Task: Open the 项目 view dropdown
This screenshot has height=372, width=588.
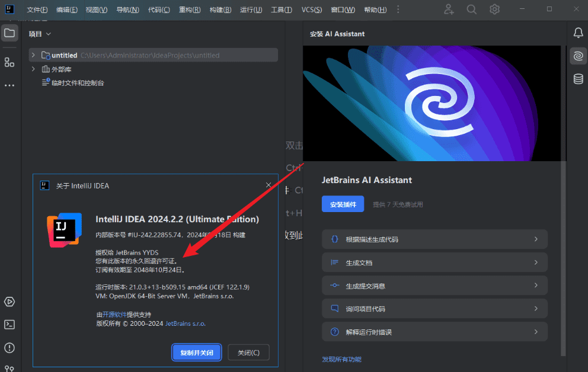Action: pos(40,34)
